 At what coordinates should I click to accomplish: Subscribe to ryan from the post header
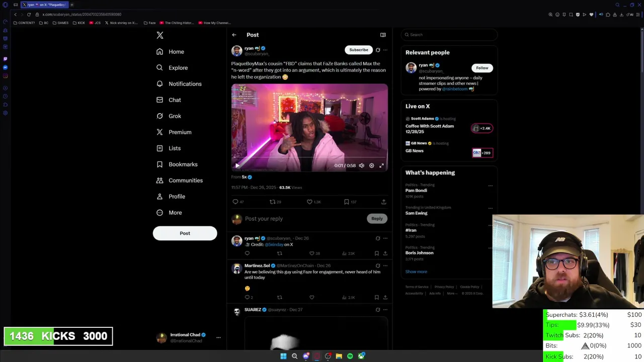[359, 50]
